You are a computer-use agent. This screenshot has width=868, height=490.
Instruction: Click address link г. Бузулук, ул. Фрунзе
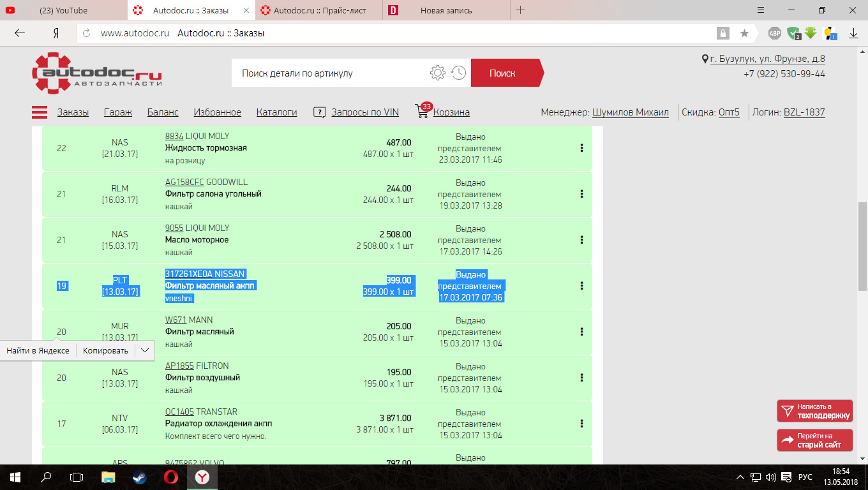pos(768,59)
